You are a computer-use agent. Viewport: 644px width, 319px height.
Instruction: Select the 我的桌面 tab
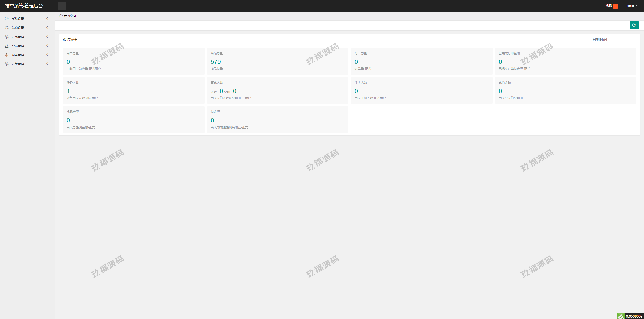(x=70, y=16)
